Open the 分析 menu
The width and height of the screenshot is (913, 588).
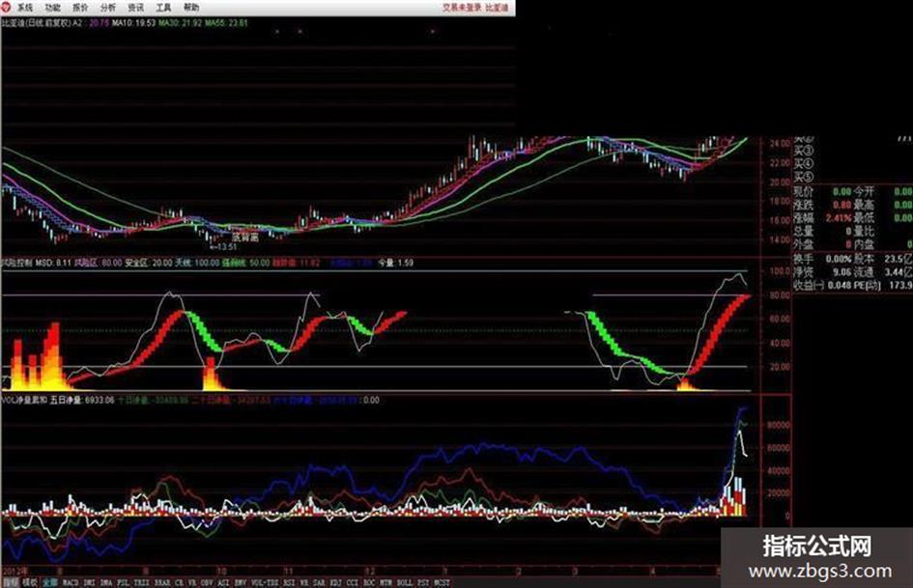pos(108,8)
